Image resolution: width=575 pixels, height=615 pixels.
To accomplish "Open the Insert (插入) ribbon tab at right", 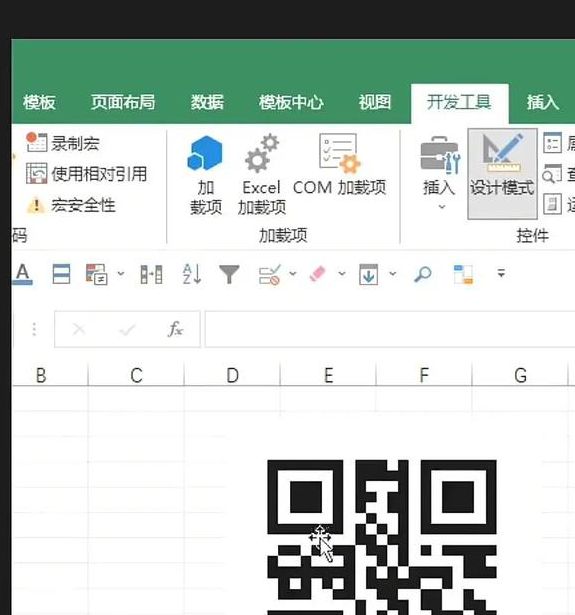I will 543,102.
